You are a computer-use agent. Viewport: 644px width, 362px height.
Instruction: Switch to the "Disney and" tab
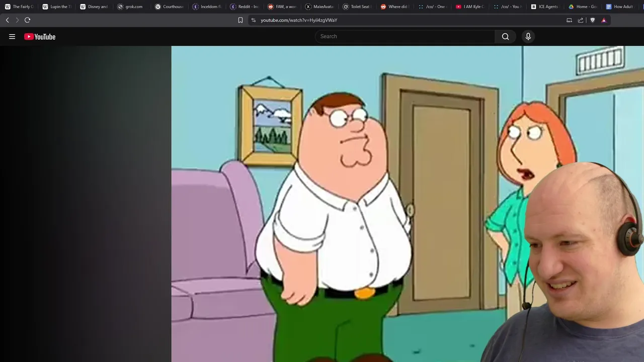[x=94, y=7]
